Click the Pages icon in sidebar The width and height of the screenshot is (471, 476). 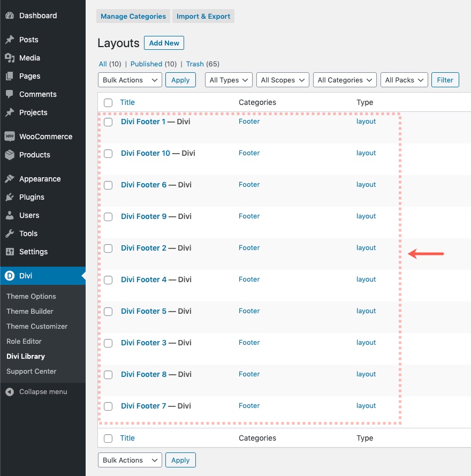(x=10, y=76)
